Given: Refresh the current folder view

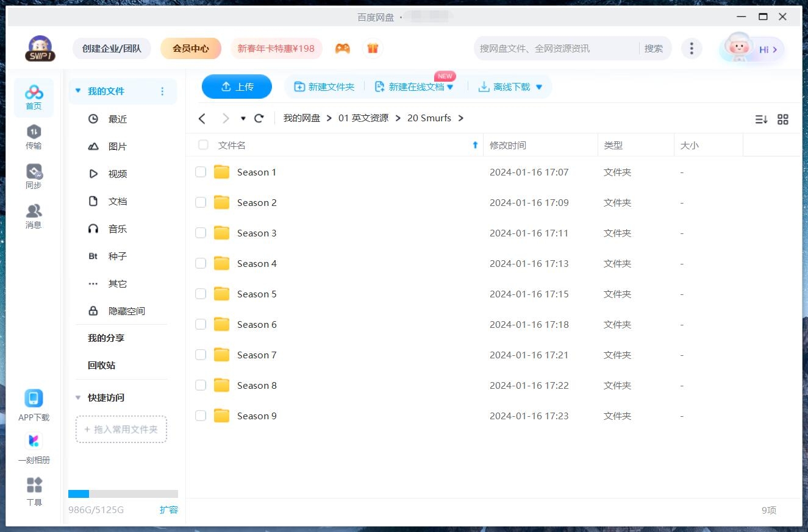Looking at the screenshot, I should (x=259, y=118).
